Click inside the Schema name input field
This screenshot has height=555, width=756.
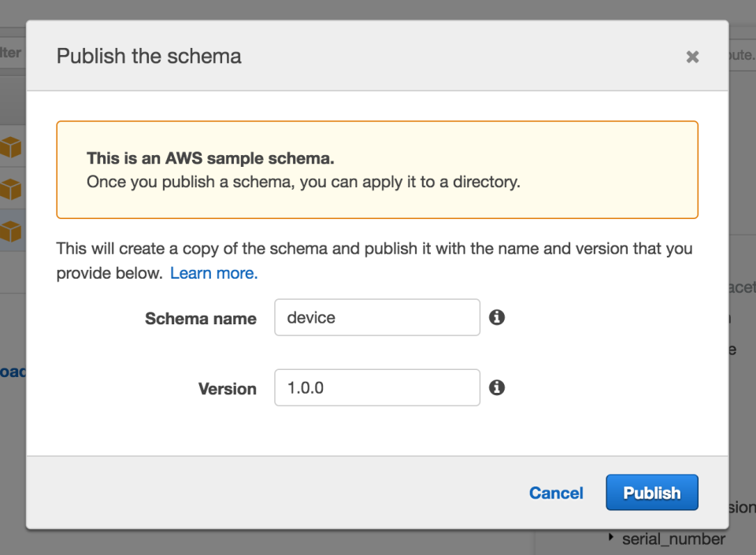tap(376, 316)
